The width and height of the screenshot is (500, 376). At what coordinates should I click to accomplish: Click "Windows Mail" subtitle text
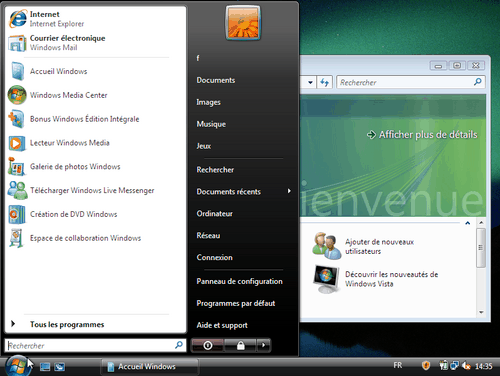[53, 48]
